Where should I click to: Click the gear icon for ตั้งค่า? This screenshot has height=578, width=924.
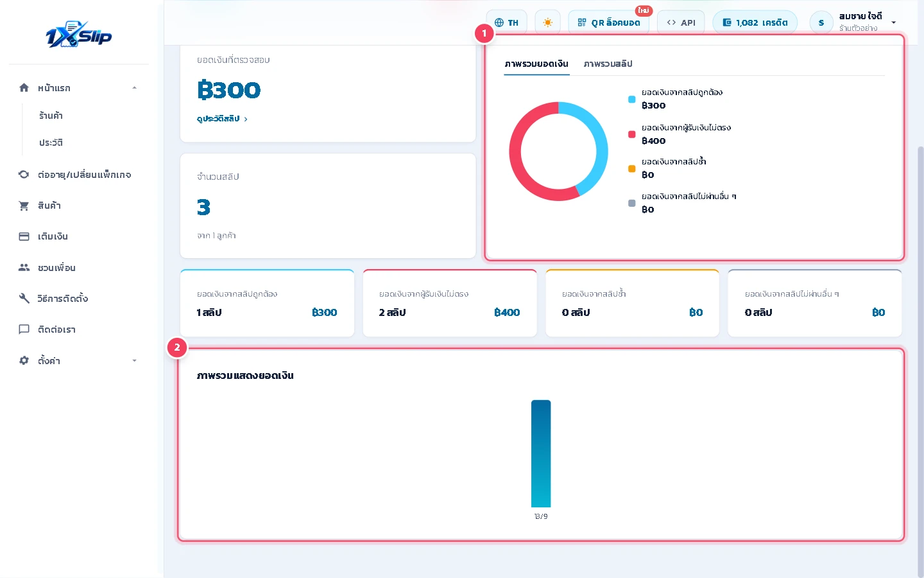click(x=24, y=360)
